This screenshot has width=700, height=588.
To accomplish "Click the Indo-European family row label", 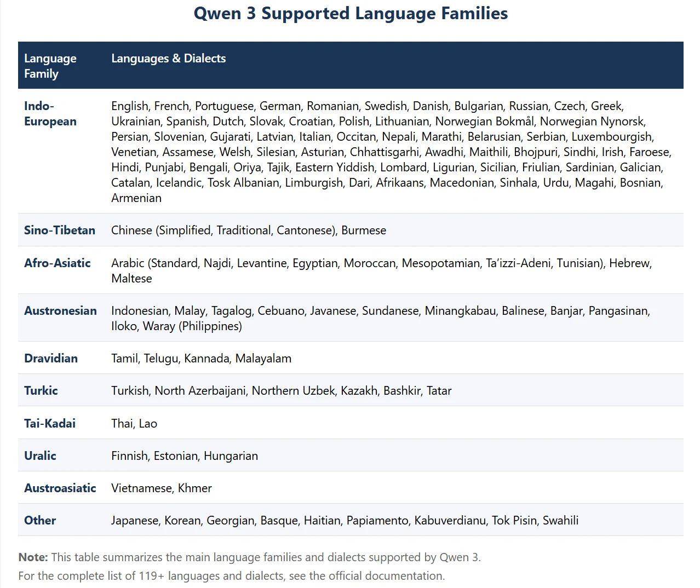I will point(50,113).
